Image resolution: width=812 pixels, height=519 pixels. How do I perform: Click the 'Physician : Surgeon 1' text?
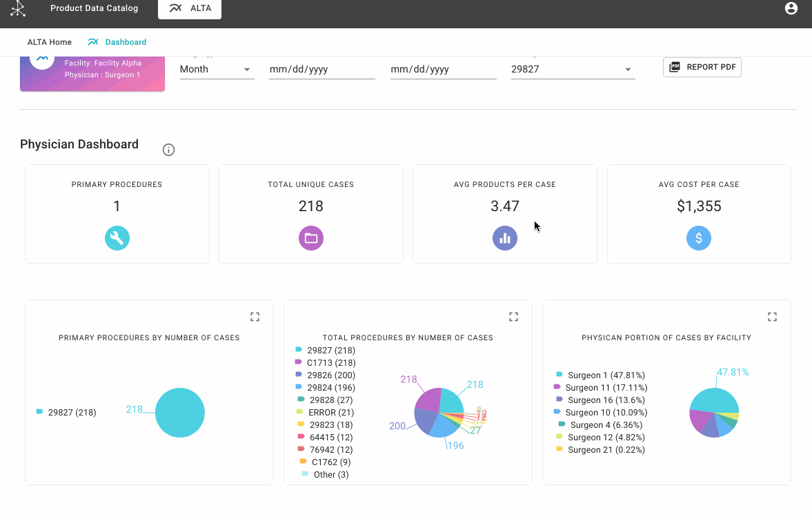click(x=103, y=75)
